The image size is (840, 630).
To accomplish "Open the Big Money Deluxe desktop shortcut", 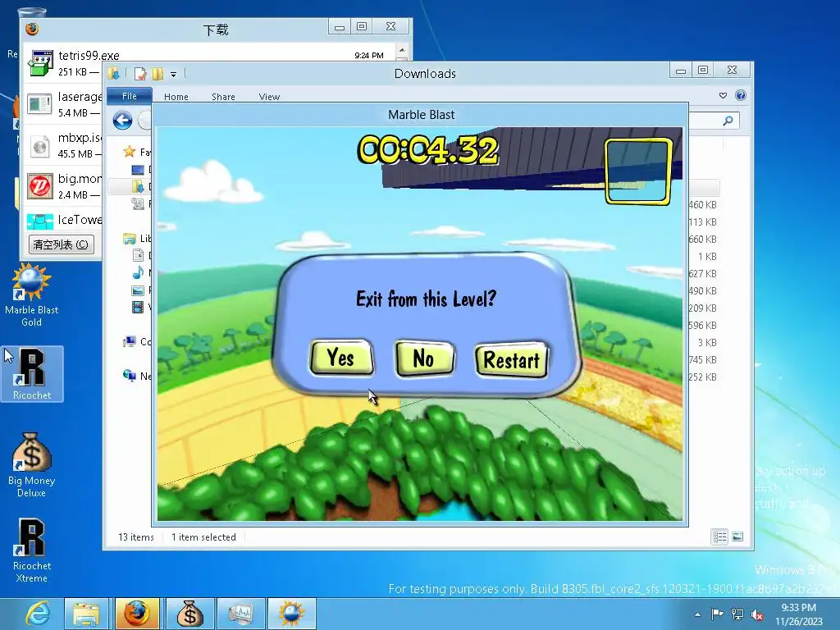I will (x=32, y=465).
